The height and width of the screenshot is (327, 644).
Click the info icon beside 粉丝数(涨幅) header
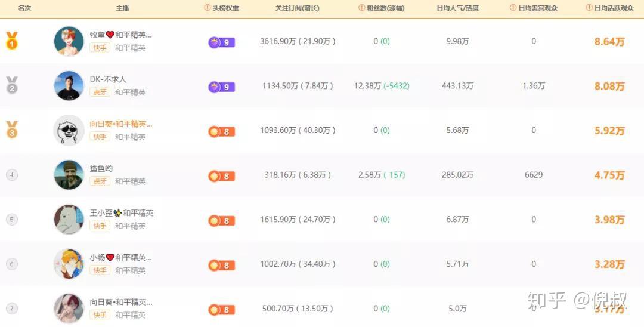(x=361, y=8)
